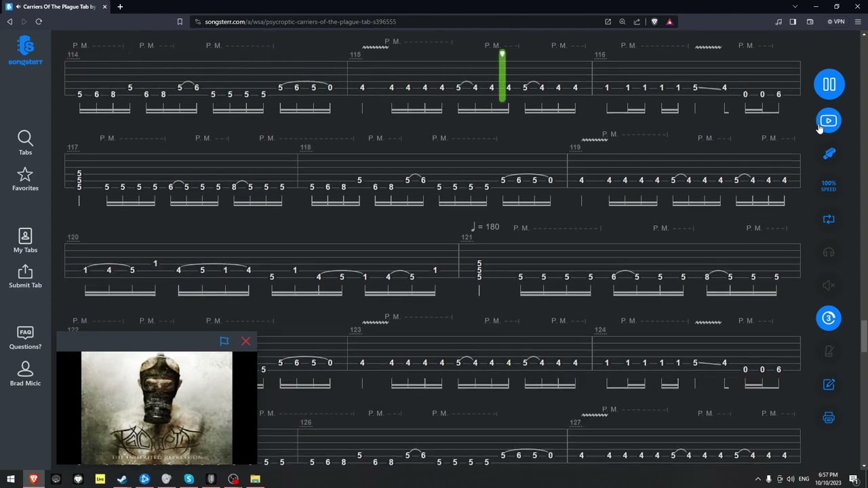The height and width of the screenshot is (488, 868).
Task: Open the Windows Start menu
Action: [x=10, y=479]
